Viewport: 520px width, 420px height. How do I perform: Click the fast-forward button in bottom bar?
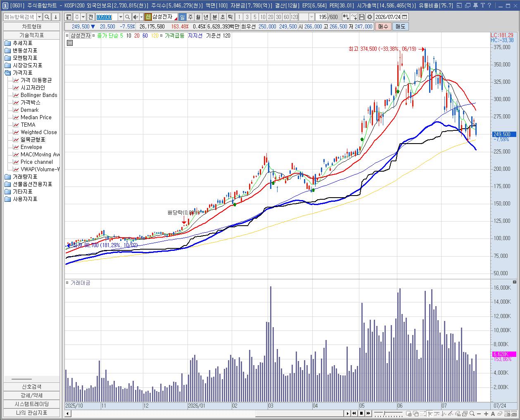tap(368, 413)
